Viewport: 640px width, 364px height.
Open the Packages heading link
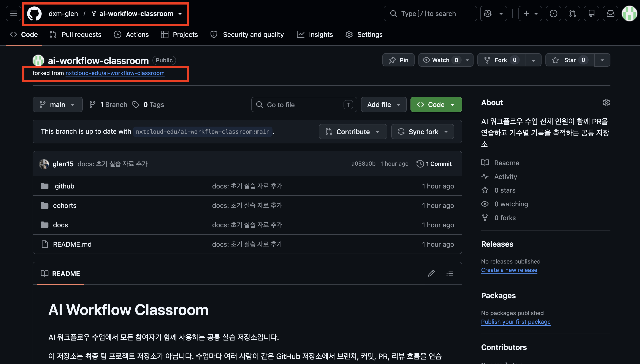click(498, 296)
